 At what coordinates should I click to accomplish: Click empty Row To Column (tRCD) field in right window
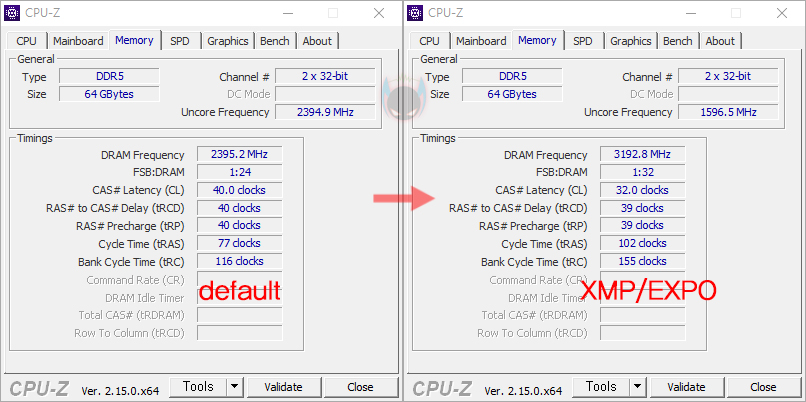(643, 333)
